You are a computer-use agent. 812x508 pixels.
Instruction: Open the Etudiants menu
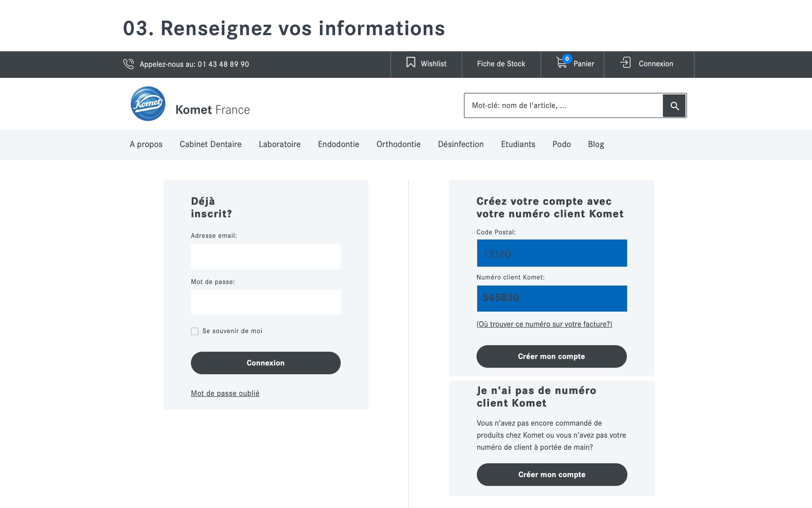pos(518,144)
